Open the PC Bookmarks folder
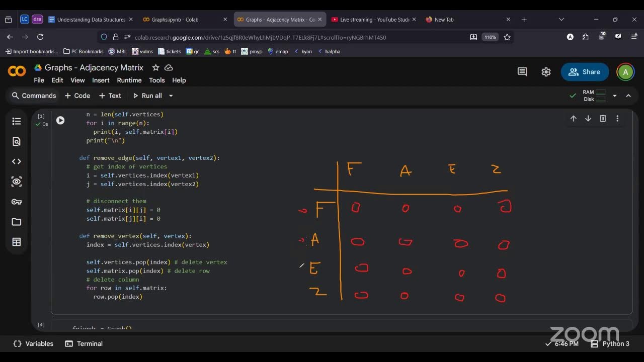 coord(84,51)
